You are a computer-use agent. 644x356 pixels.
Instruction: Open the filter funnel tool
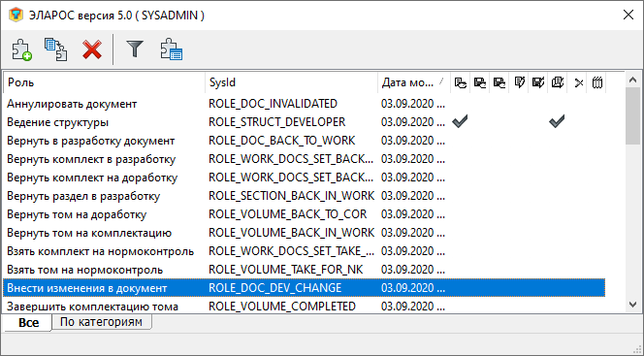135,49
